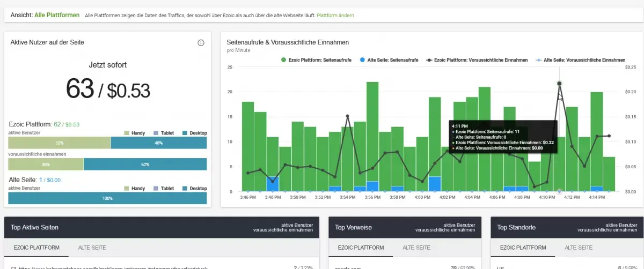Click the Alte Seite 100% Desktop bar

(x=107, y=198)
